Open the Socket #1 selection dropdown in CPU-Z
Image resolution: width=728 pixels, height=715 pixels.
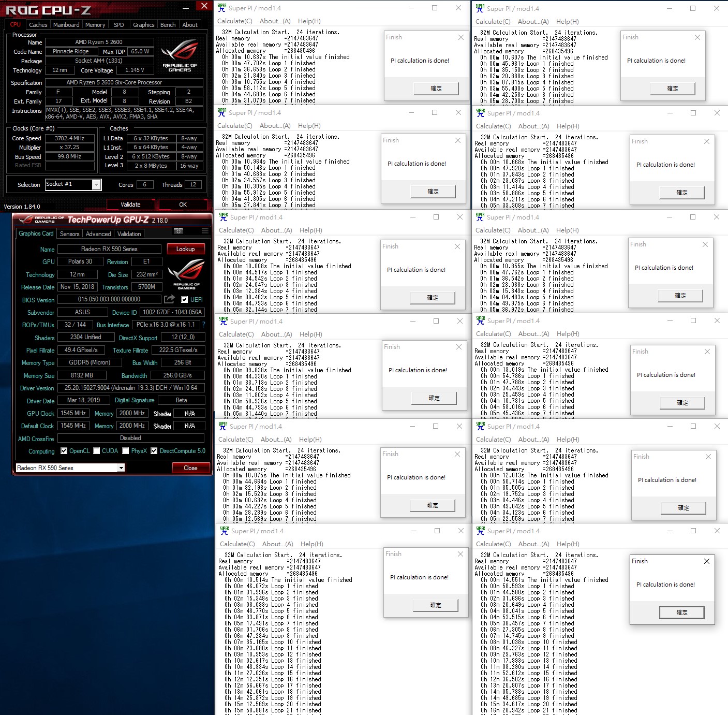tap(96, 185)
